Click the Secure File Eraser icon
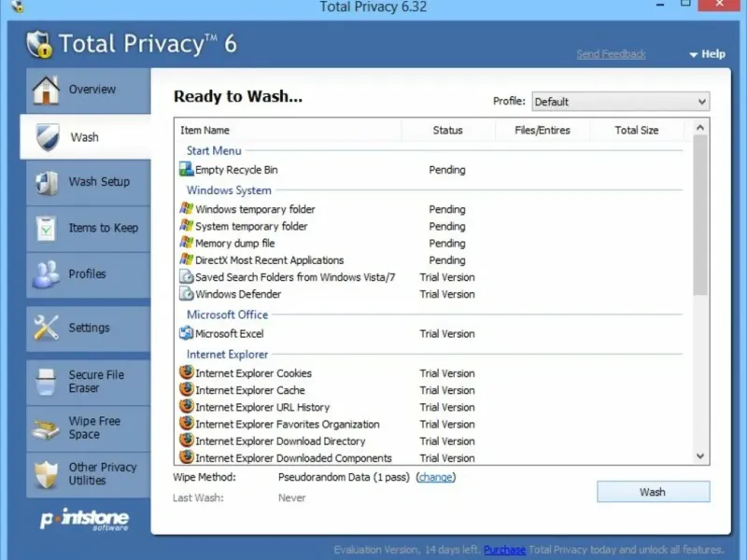The image size is (747, 560). tap(46, 382)
